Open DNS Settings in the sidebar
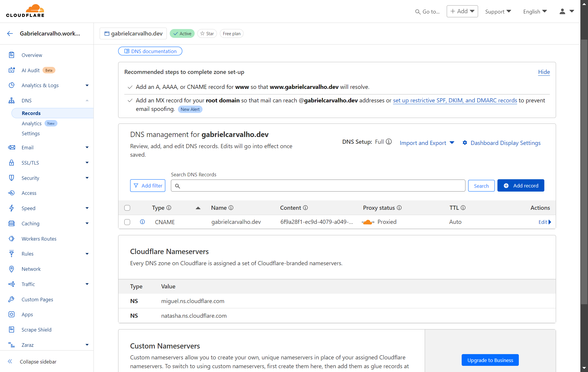Screen dimensions: 588x372 (x=30, y=133)
